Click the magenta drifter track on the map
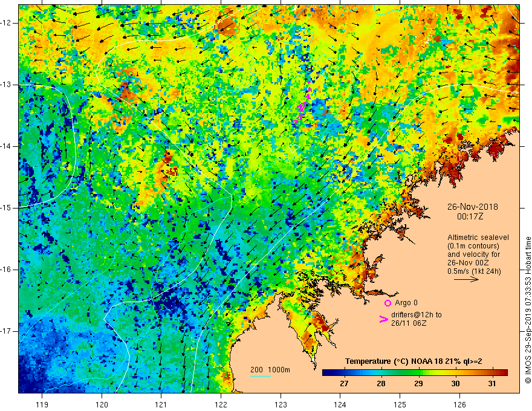Image resolution: width=532 pixels, height=411 pixels. coord(303,103)
